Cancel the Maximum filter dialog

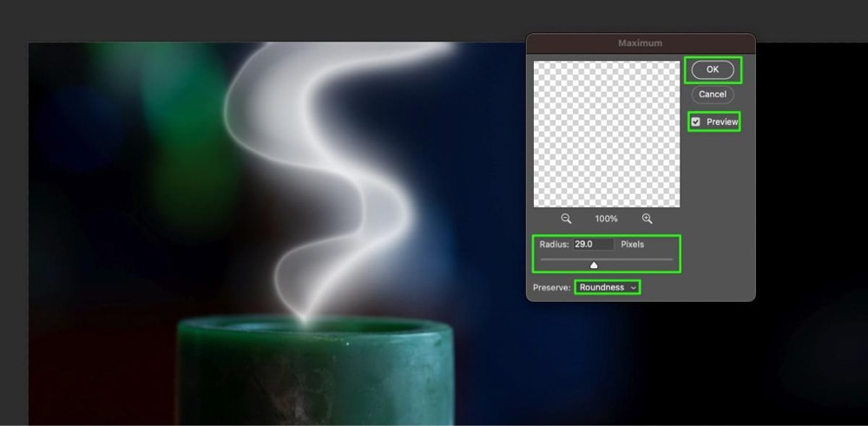pyautogui.click(x=713, y=94)
